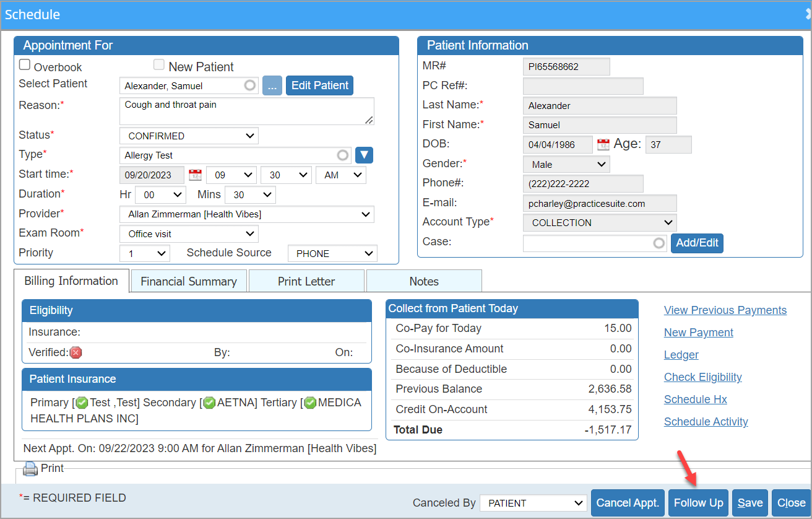812x519 pixels.
Task: Click the Print printer icon
Action: pos(30,469)
